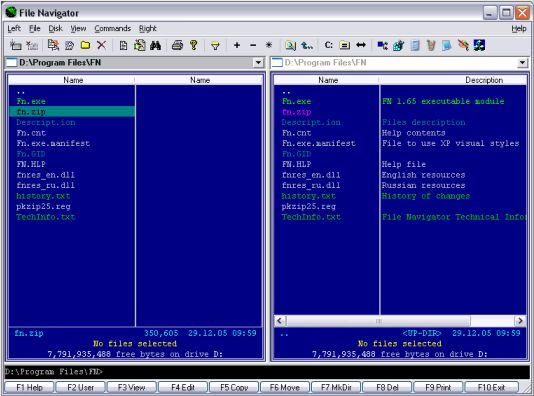
Task: Click right arrow of horizontal scrollbar
Action: click(520, 321)
